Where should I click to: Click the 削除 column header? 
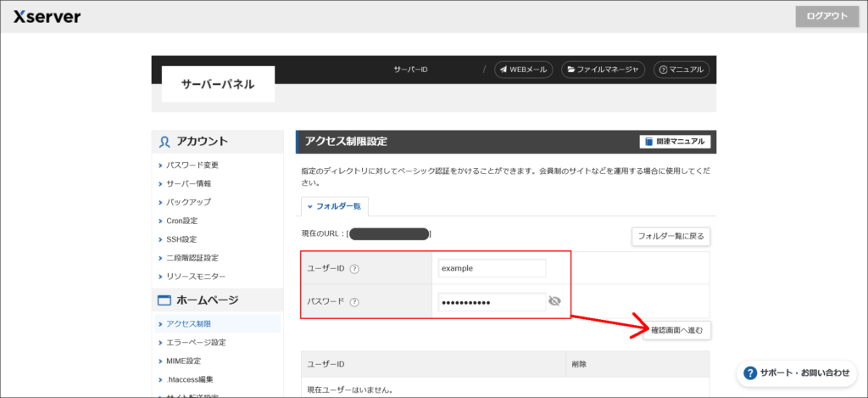[637, 364]
